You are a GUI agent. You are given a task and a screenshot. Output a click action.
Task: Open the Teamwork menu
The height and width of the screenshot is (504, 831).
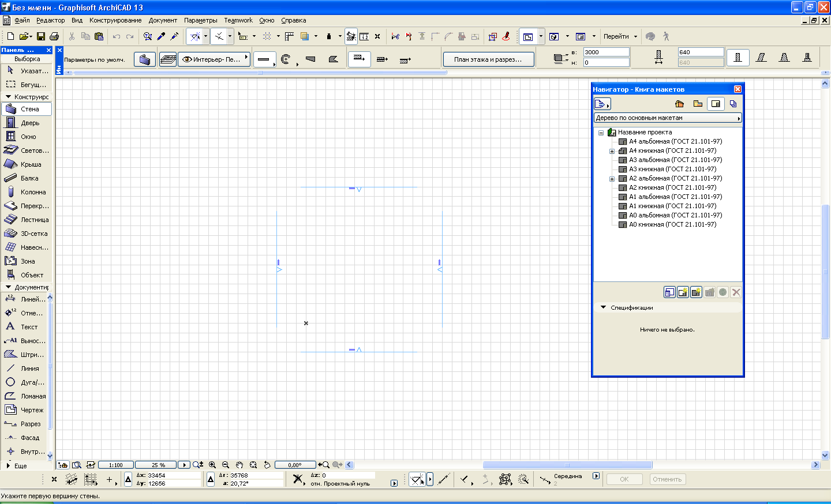tap(238, 20)
